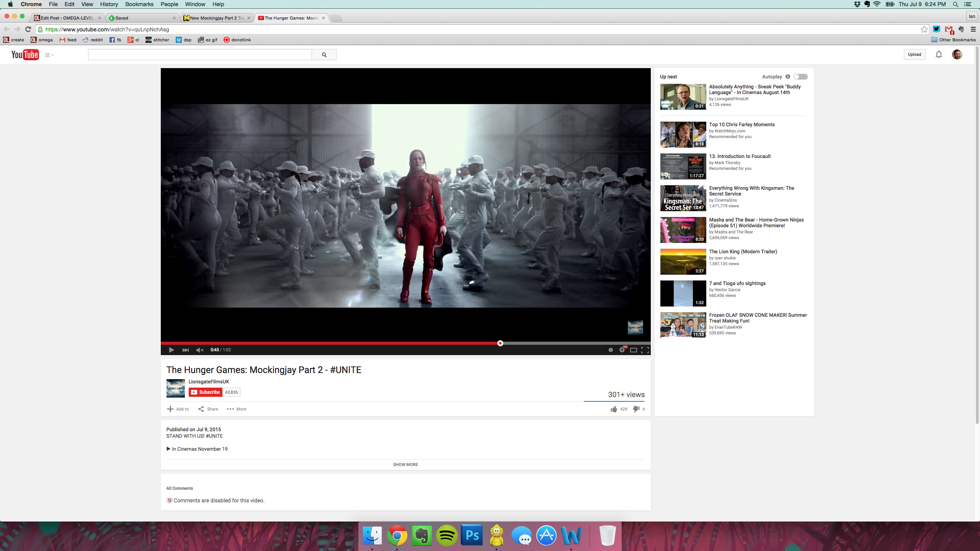Seek using the red progress scrubber

click(500, 343)
